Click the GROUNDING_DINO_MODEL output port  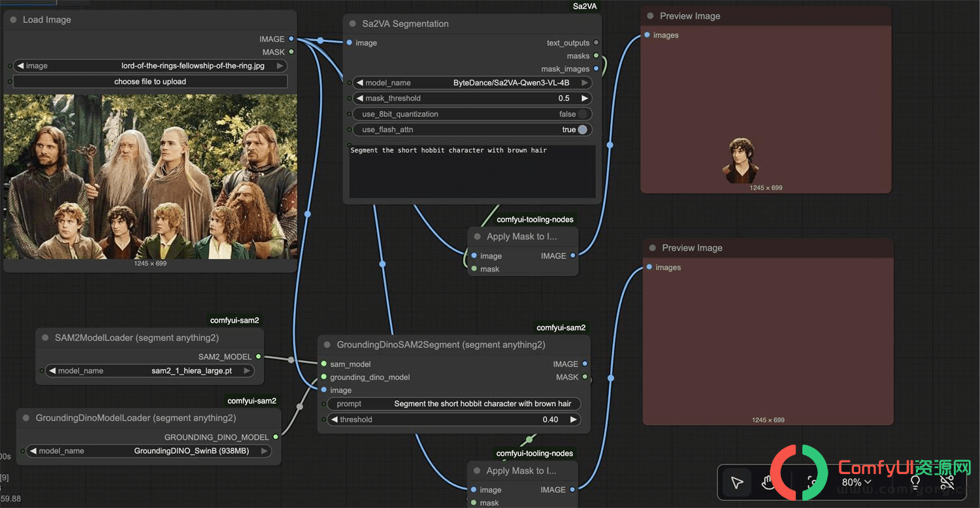pos(276,437)
